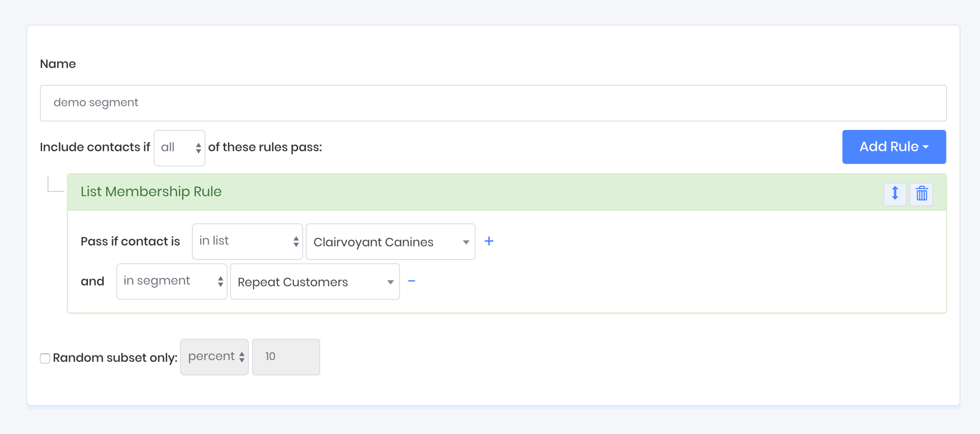Viewport: 980px width, 434px height.
Task: Click the 'Name' field label
Action: tap(58, 64)
